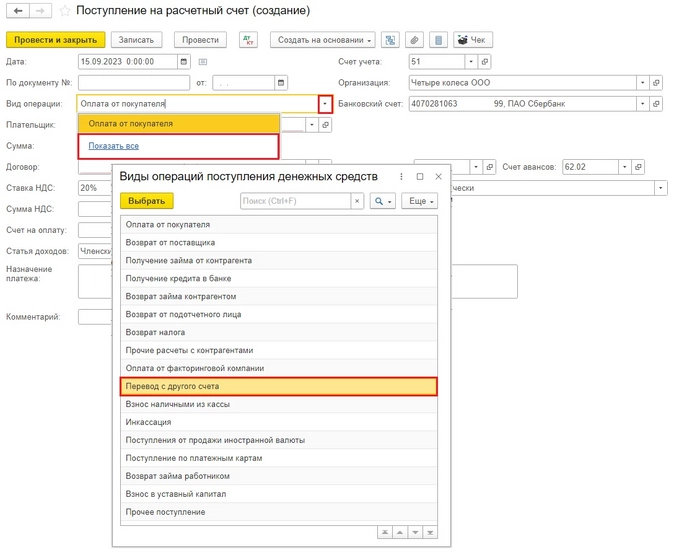Image resolution: width=674 pixels, height=555 pixels.
Task: Click the Показать все link
Action: coord(113,146)
